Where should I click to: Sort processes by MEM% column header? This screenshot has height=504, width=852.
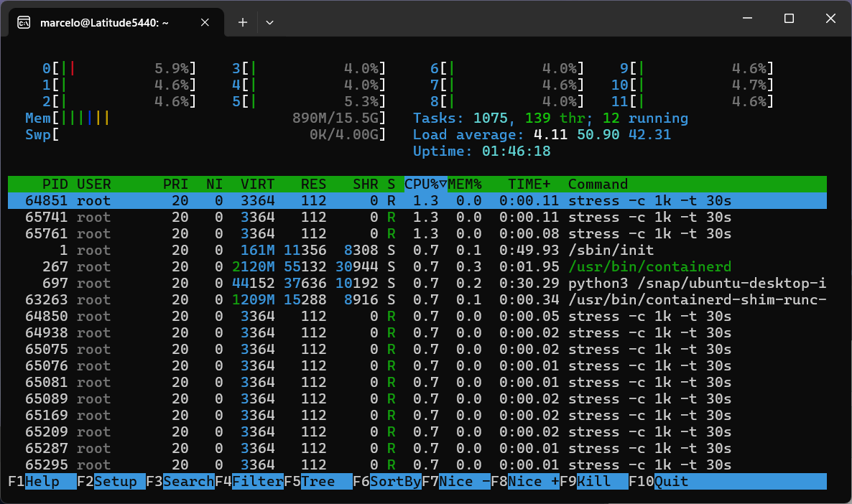pos(465,185)
